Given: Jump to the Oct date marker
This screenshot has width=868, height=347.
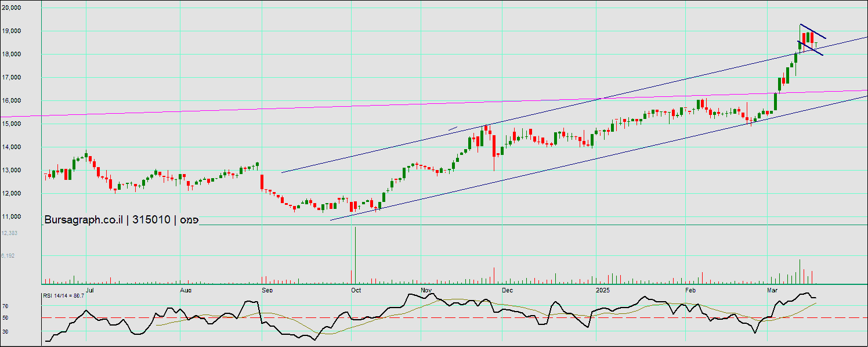Looking at the screenshot, I should [356, 289].
